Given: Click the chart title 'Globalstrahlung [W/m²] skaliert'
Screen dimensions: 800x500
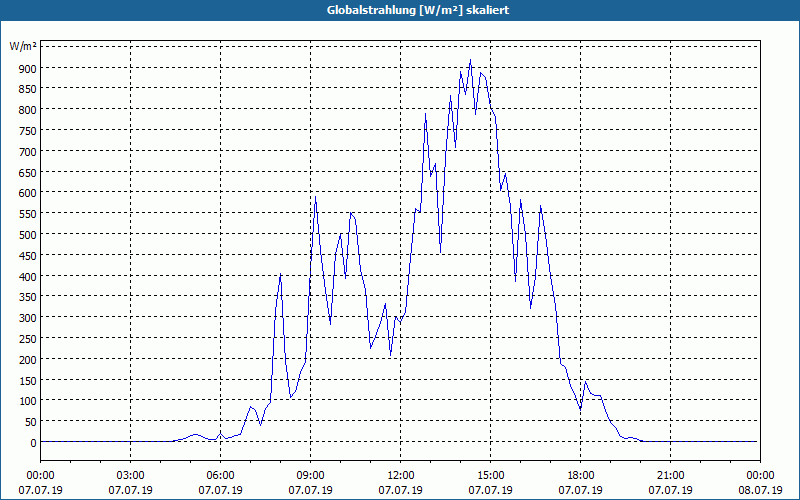Looking at the screenshot, I should point(418,10).
